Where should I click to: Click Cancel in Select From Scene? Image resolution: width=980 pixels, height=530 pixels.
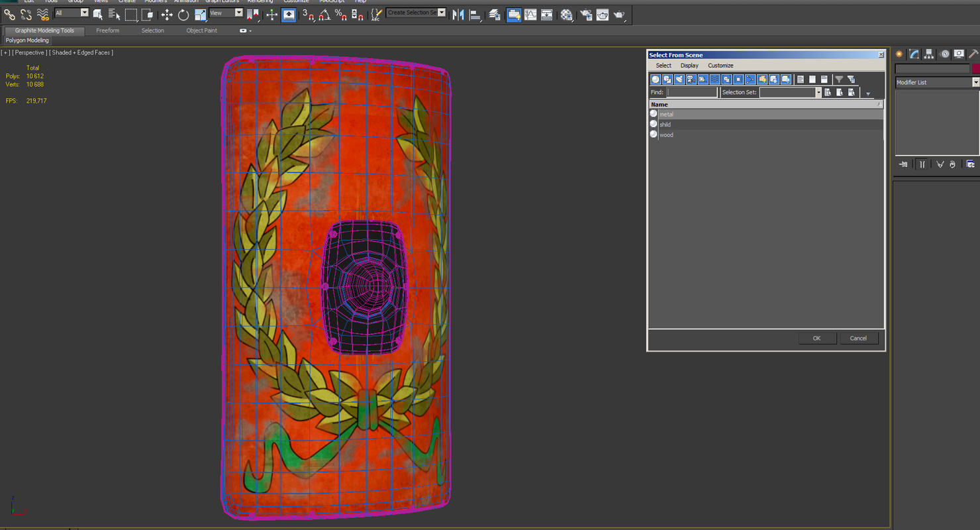coord(858,339)
